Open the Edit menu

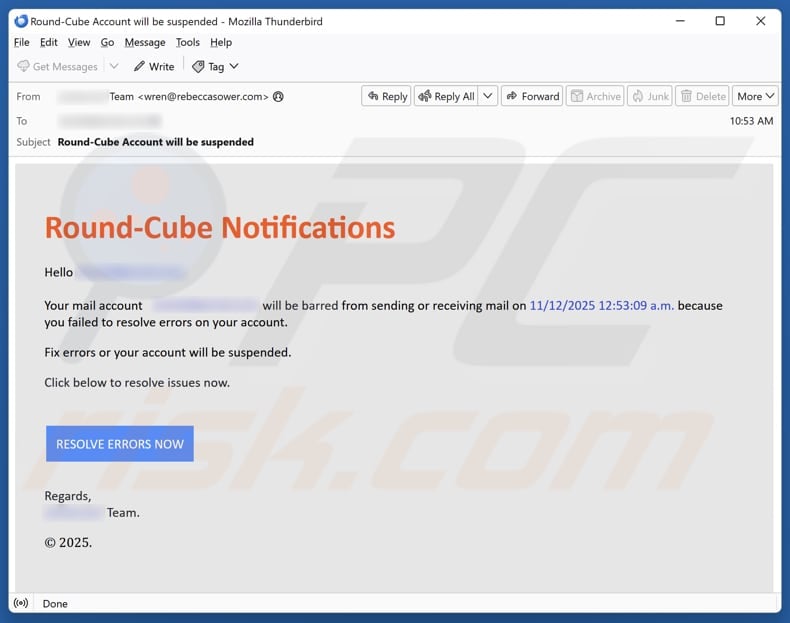pyautogui.click(x=48, y=42)
